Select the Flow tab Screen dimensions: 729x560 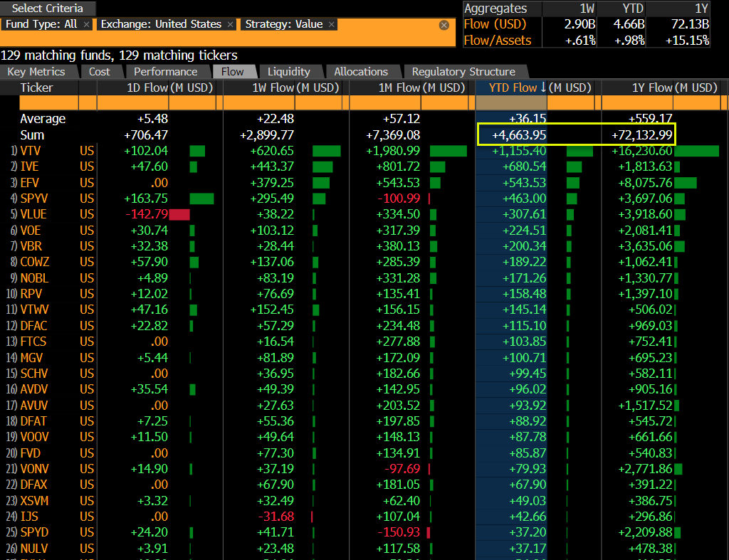coord(233,72)
